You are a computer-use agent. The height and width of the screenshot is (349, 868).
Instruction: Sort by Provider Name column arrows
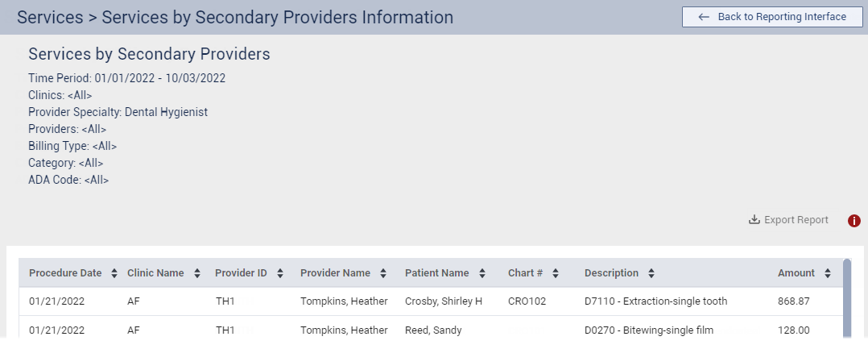383,273
